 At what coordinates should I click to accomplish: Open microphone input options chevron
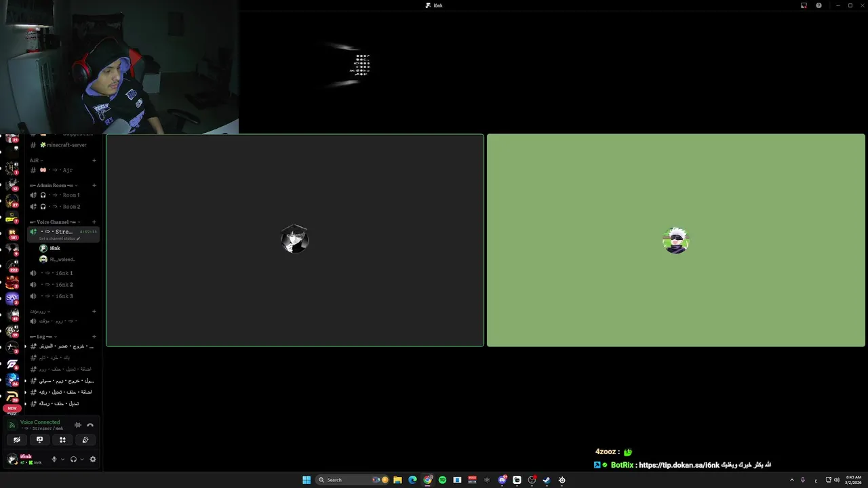click(63, 459)
